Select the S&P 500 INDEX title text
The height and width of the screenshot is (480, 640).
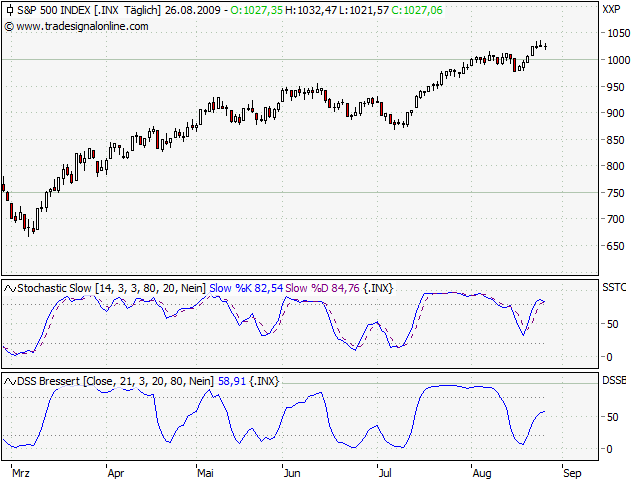(x=53, y=10)
